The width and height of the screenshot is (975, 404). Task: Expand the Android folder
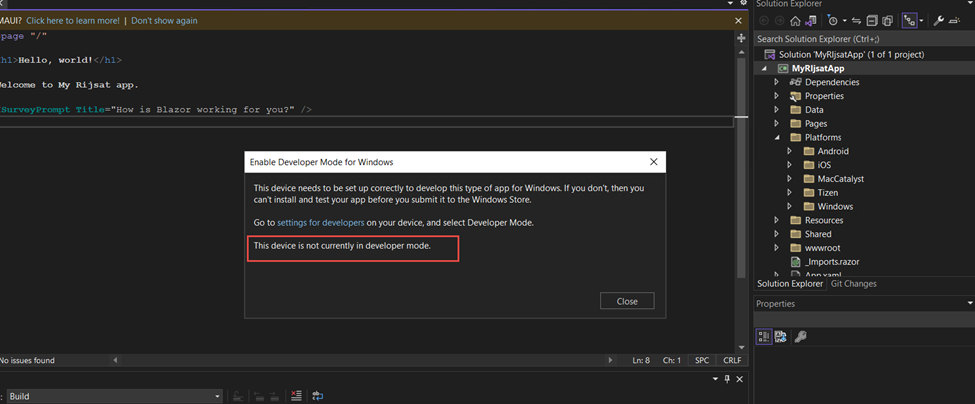(x=789, y=152)
